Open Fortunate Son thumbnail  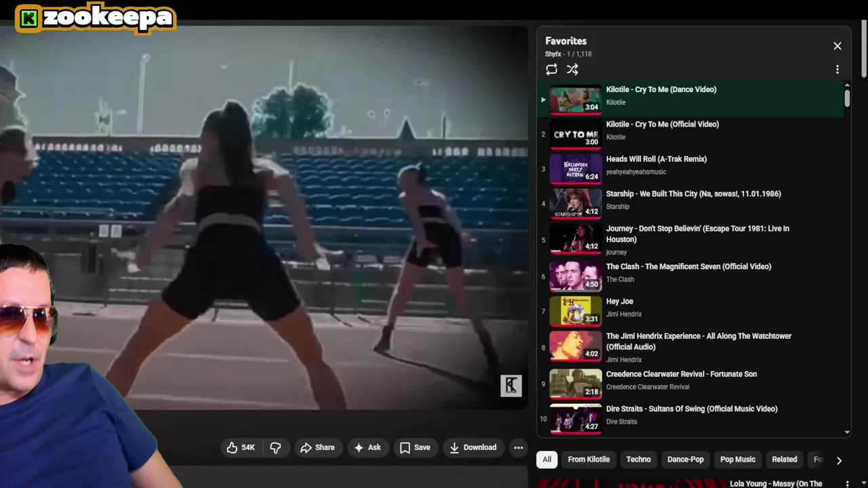575,384
